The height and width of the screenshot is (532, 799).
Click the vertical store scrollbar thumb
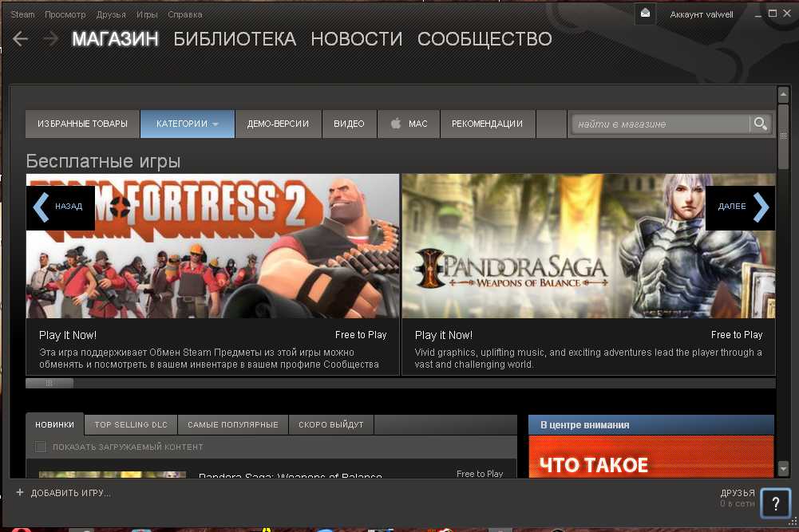783,136
